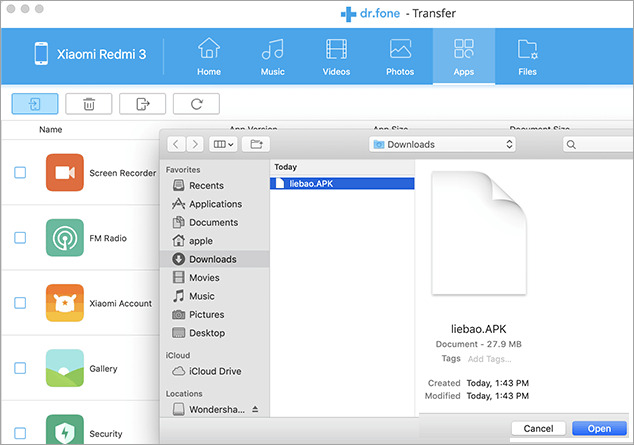Viewport: 634px width, 445px height.
Task: Eject the Wondershare volume
Action: pyautogui.click(x=254, y=410)
